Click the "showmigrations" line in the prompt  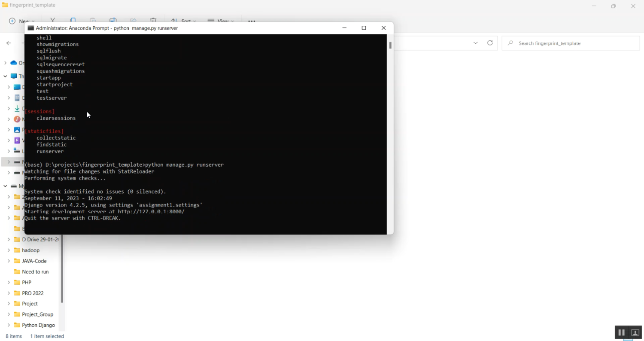[x=58, y=44]
